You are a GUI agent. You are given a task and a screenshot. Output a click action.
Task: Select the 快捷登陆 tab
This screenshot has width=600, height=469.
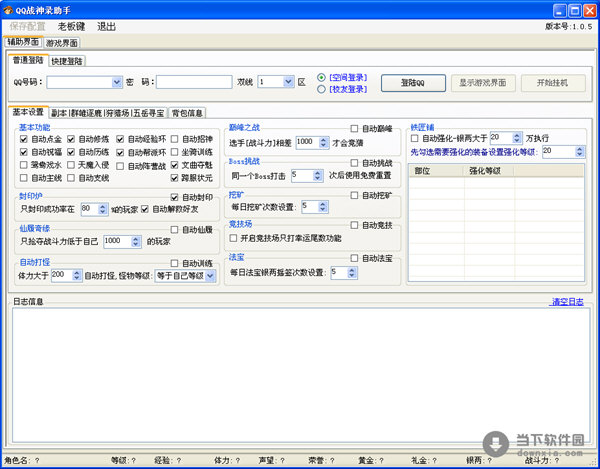click(x=67, y=61)
